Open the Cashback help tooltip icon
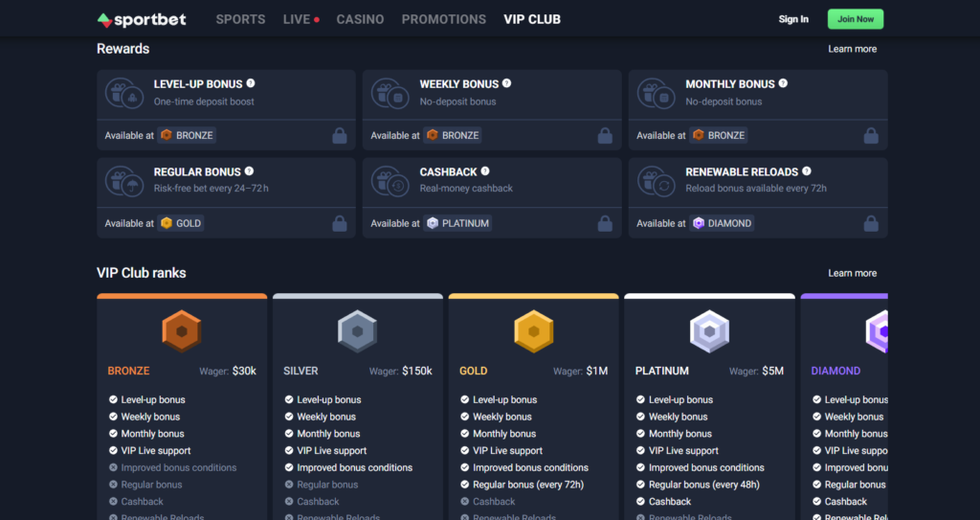 click(485, 170)
